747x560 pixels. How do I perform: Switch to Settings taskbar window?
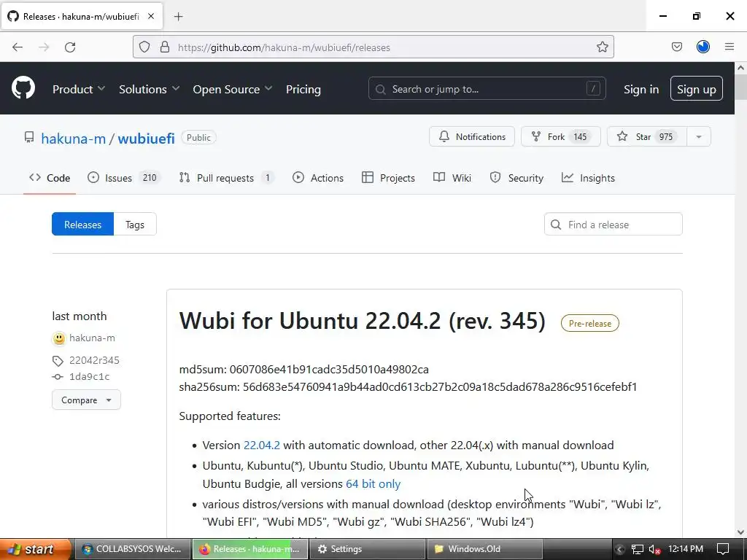pyautogui.click(x=367, y=549)
